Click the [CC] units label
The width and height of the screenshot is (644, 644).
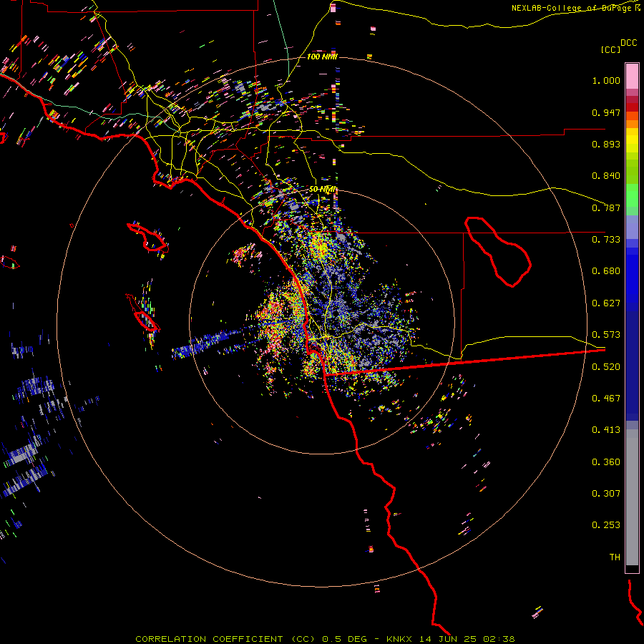coord(610,49)
